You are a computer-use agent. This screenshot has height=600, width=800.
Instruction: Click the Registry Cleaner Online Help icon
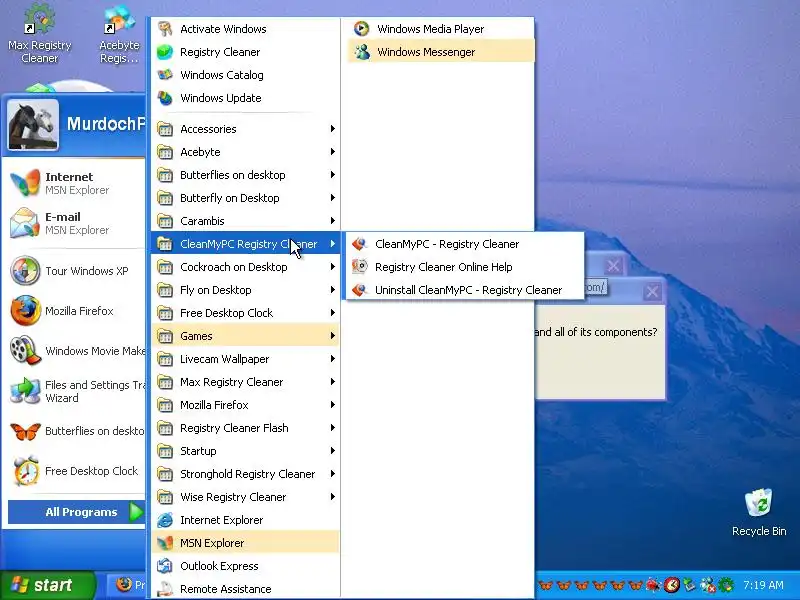click(360, 267)
